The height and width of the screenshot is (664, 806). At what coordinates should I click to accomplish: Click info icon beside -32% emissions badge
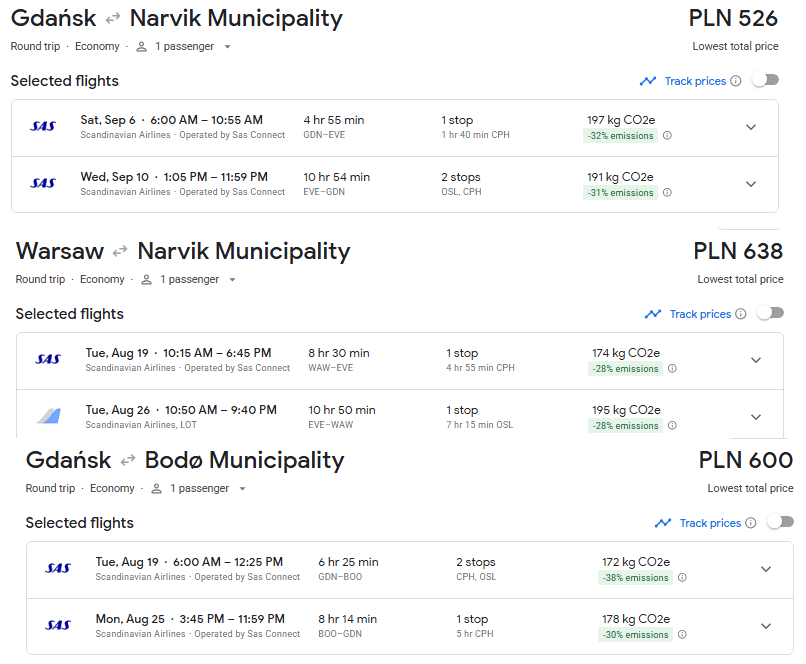click(667, 136)
